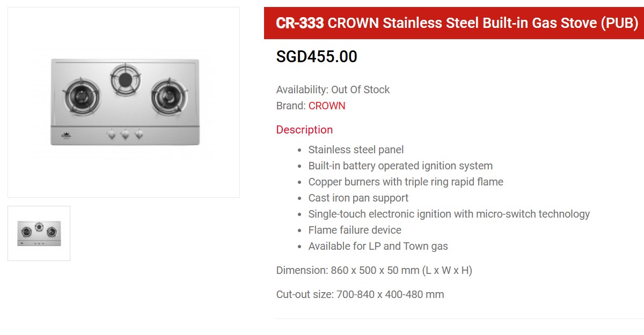
Task: Select the red Description heading
Action: 304,130
